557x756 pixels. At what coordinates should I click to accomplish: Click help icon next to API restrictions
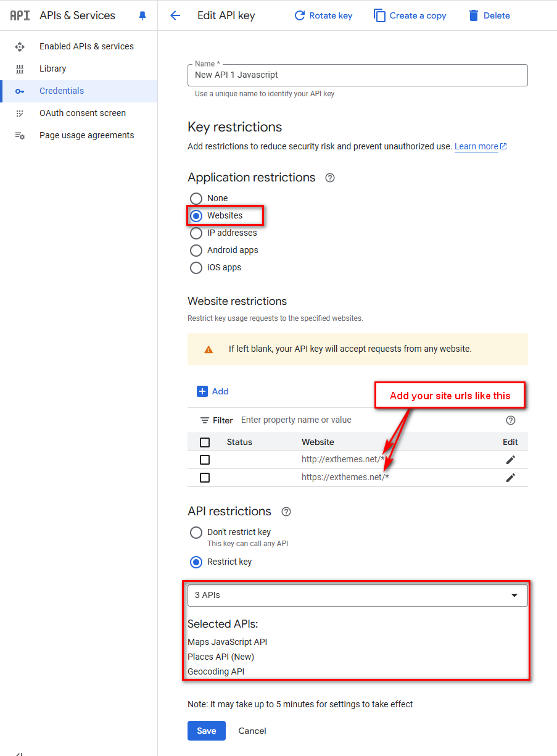286,512
